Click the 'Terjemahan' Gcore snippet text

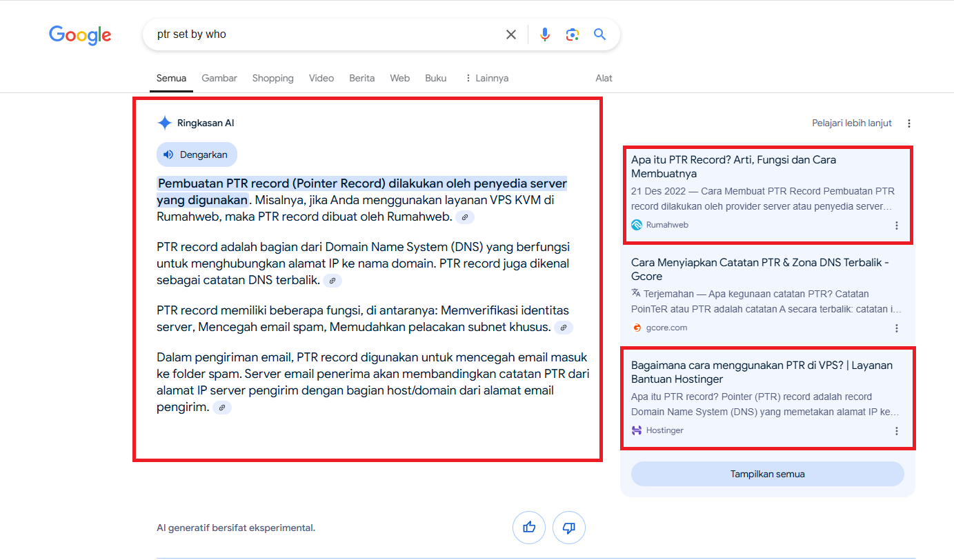766,301
